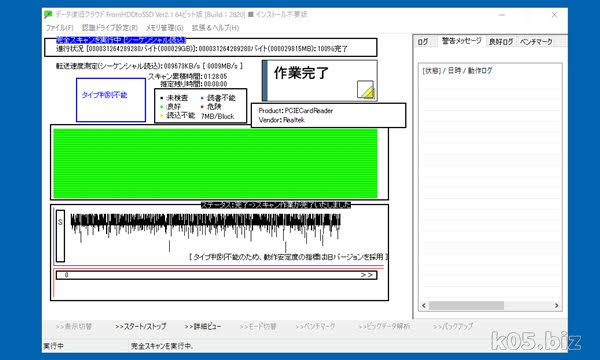This screenshot has width=600, height=360.
Task: Click the 完全スキャンを実行中 status bar text
Action: click(162, 346)
